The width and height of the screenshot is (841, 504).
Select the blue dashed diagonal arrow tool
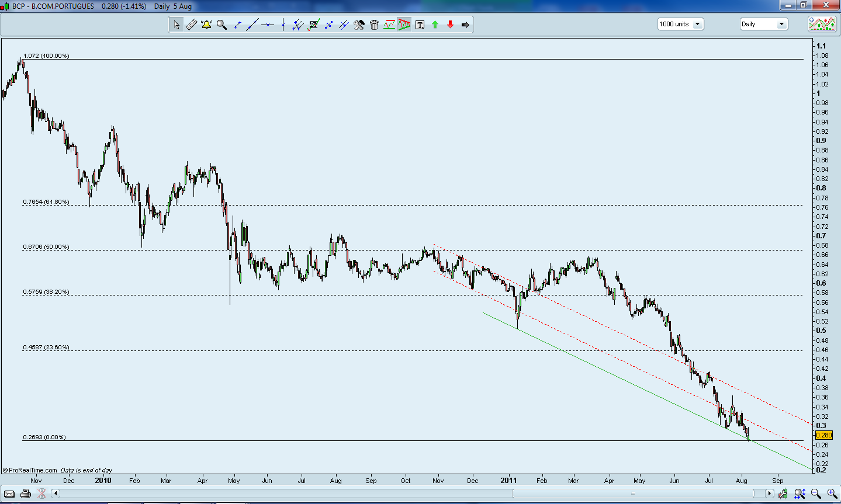(x=328, y=25)
